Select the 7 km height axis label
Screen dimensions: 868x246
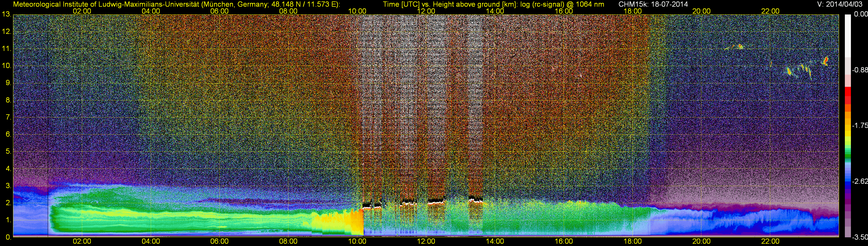pyautogui.click(x=8, y=117)
